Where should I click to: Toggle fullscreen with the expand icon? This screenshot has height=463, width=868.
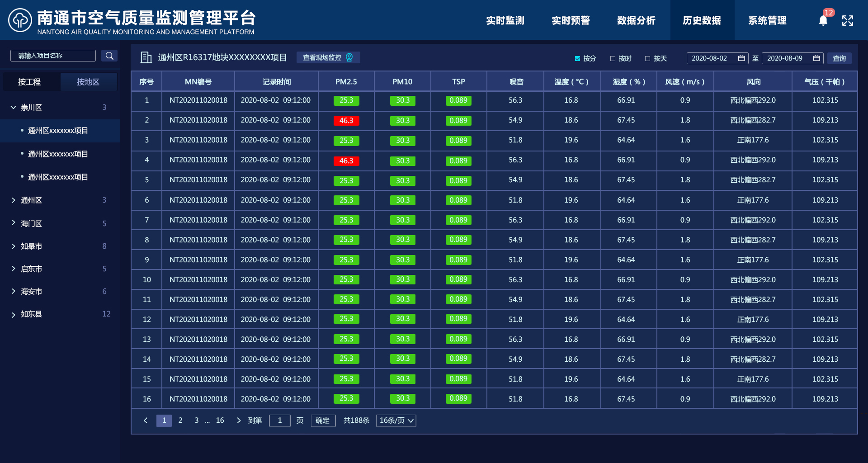(x=848, y=21)
